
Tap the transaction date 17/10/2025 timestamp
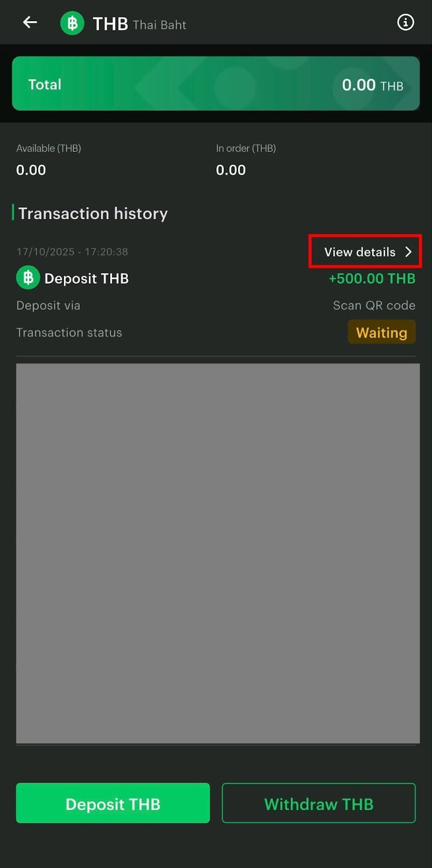[x=72, y=252]
